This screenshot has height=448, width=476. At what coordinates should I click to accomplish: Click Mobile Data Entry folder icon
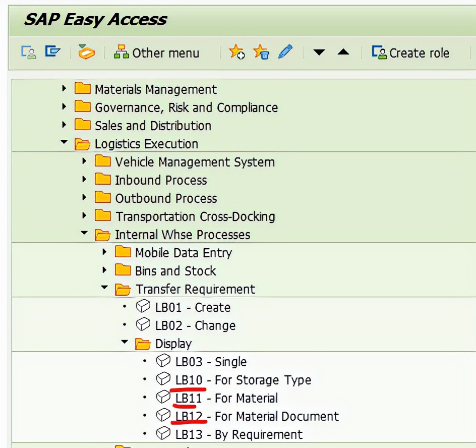[123, 252]
